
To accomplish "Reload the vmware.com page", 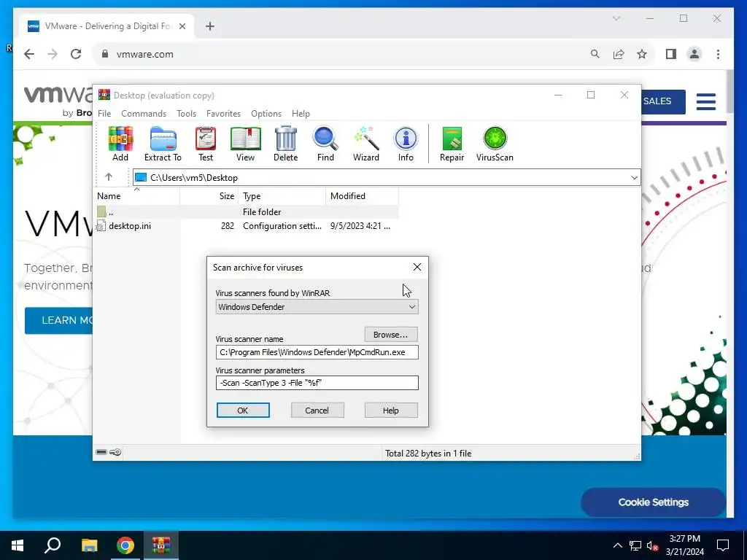I will coord(76,54).
